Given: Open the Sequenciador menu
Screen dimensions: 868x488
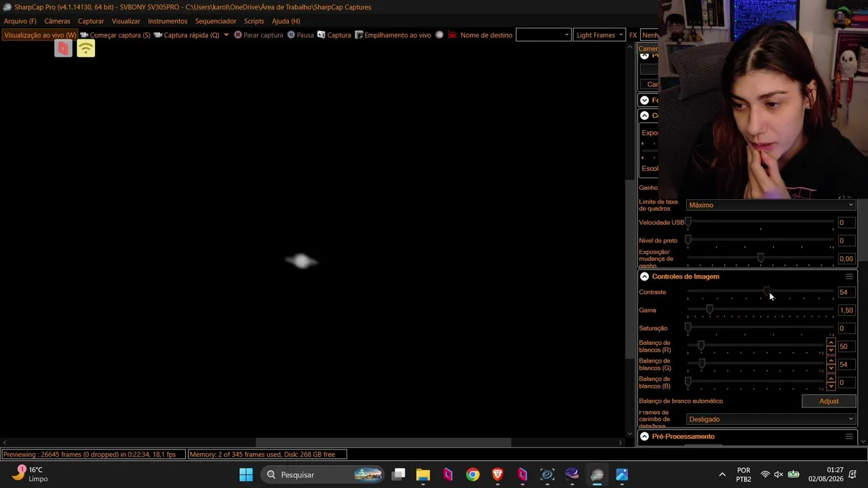Looking at the screenshot, I should [x=216, y=21].
